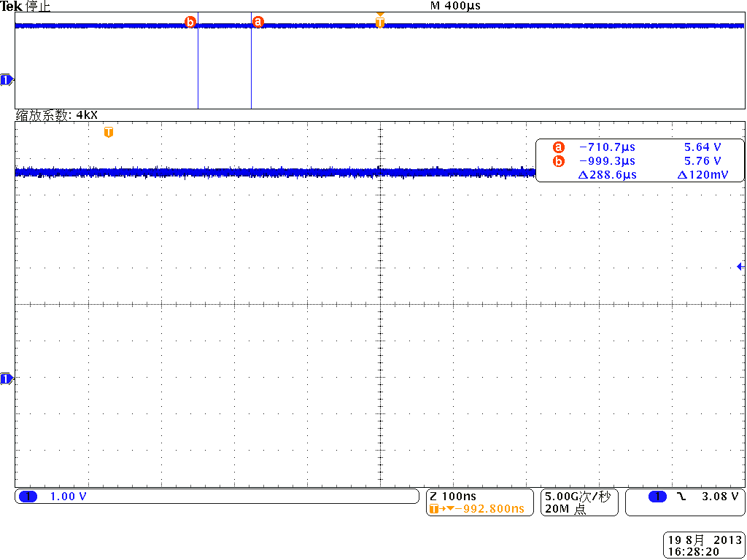The image size is (747, 560).
Task: Click the M 400µs timebase readout
Action: pyautogui.click(x=455, y=6)
